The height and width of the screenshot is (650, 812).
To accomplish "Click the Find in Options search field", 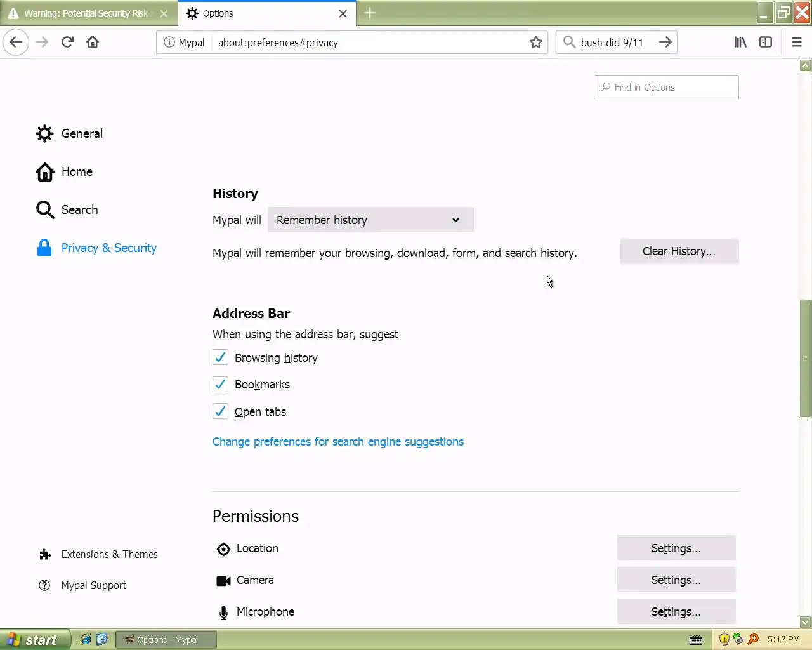I will (666, 88).
